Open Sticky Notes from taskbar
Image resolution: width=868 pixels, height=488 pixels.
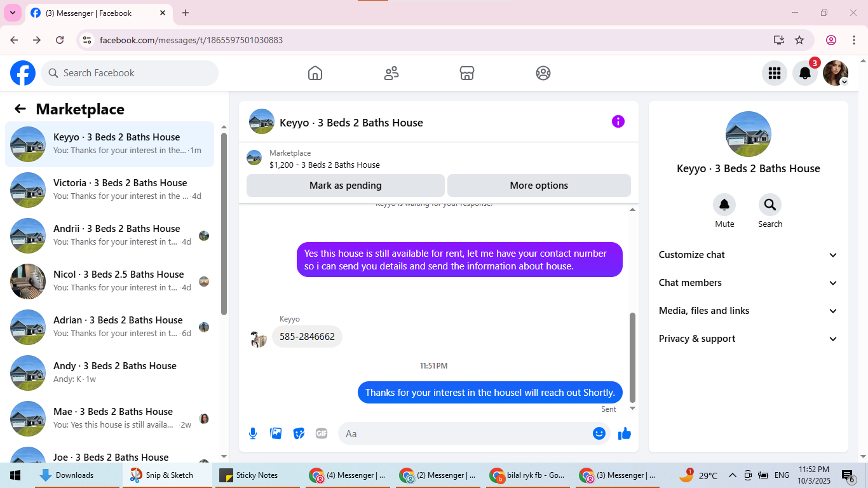pos(257,475)
